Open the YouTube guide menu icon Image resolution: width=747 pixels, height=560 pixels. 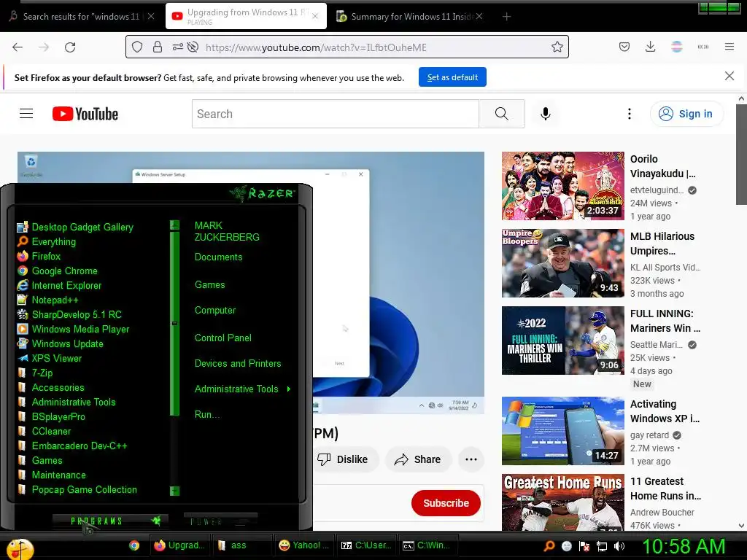[x=26, y=113]
